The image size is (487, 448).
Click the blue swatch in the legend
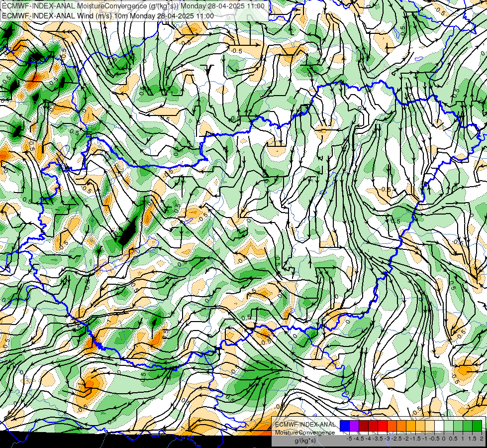pyautogui.click(x=345, y=426)
